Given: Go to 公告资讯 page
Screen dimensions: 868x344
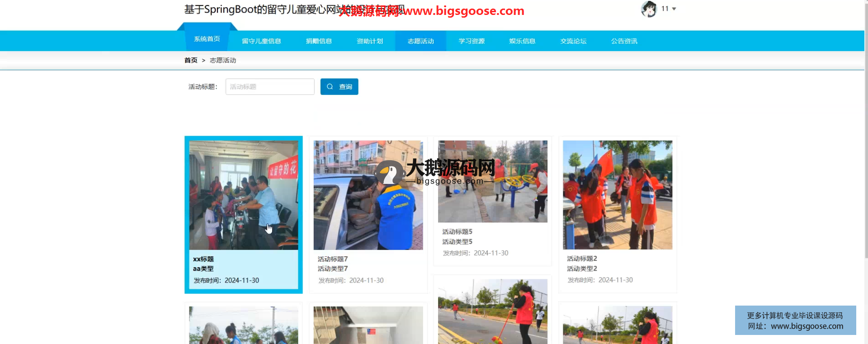Looking at the screenshot, I should point(624,41).
